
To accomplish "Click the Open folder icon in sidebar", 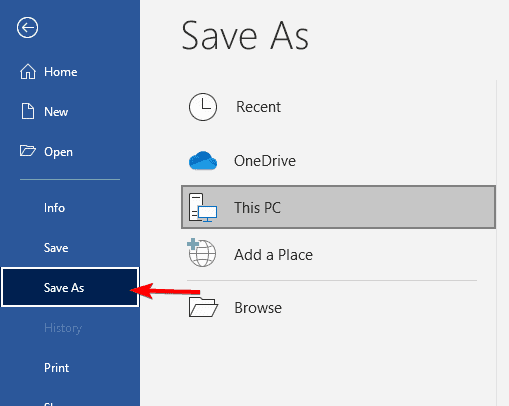I will (28, 151).
